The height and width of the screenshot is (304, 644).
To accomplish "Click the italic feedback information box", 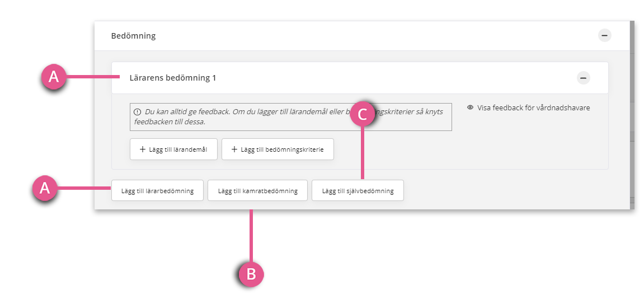I will pyautogui.click(x=291, y=117).
